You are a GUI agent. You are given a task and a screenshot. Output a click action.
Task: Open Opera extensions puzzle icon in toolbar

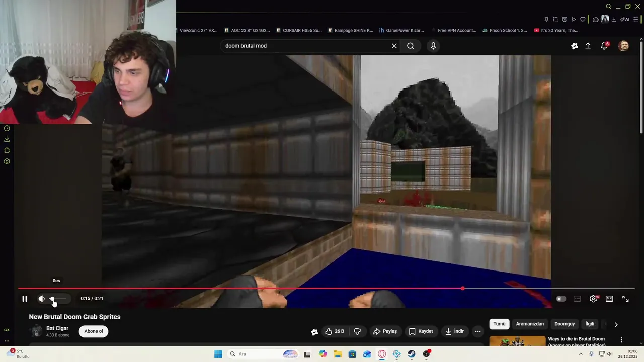596,19
